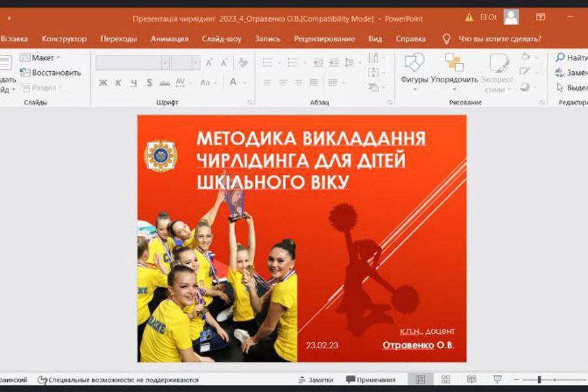This screenshot has height=392, width=588.
Task: Open the Анимация ribbon tab
Action: [x=169, y=39]
